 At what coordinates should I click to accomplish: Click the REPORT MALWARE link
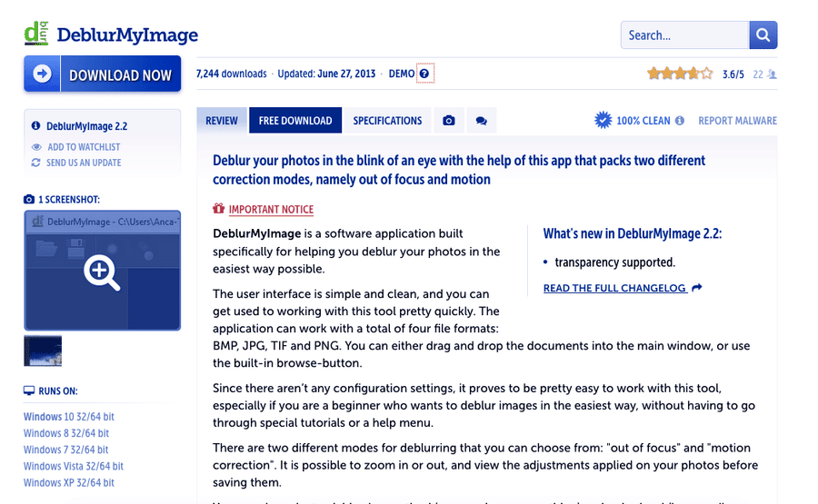pos(738,121)
